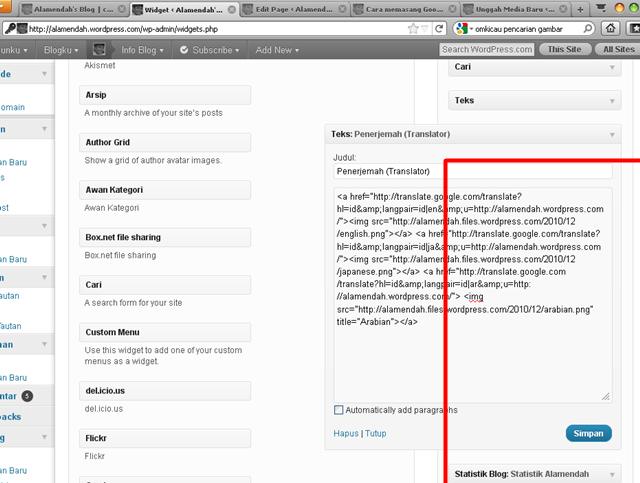Open the Add New dropdown menu
Screen dimensions: 640x483
click(278, 49)
